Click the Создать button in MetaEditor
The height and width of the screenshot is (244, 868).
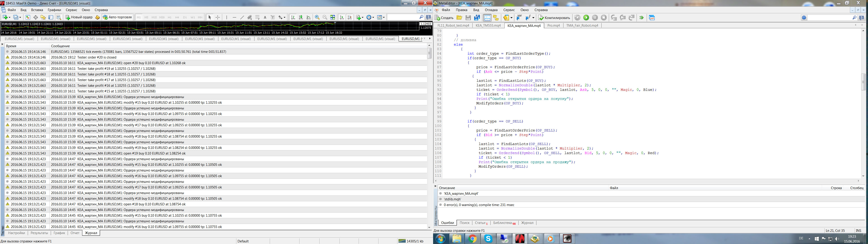444,18
